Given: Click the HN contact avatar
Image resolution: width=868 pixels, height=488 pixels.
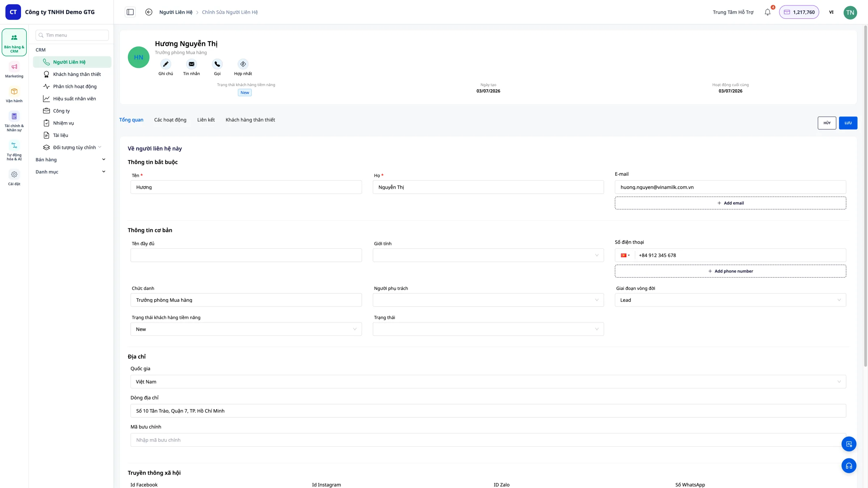Looking at the screenshot, I should (139, 57).
